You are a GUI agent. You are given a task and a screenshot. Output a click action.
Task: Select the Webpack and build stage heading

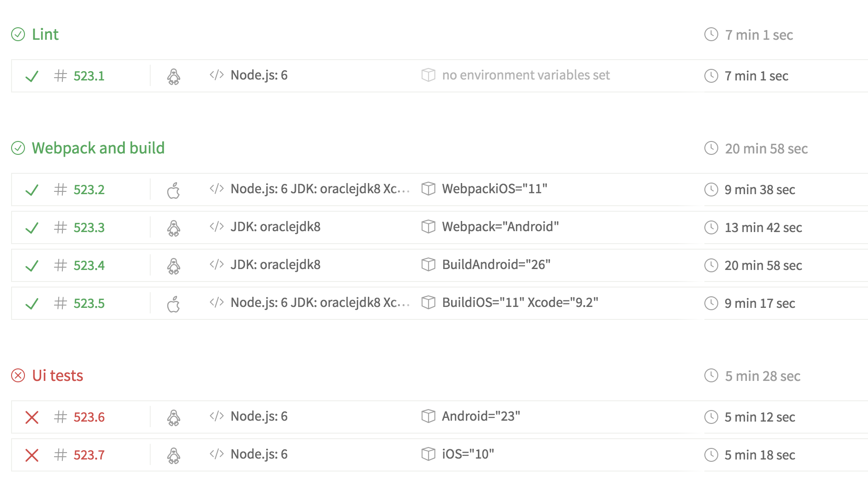(98, 148)
